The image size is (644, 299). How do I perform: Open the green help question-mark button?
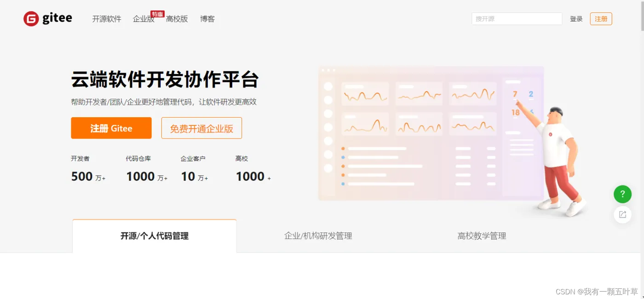[x=622, y=194]
